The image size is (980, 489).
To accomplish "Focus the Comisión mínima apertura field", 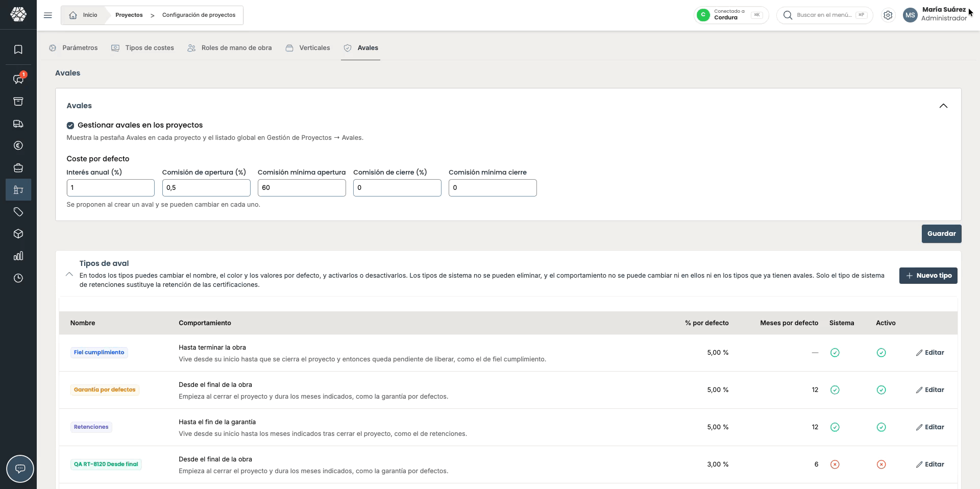I will [302, 188].
